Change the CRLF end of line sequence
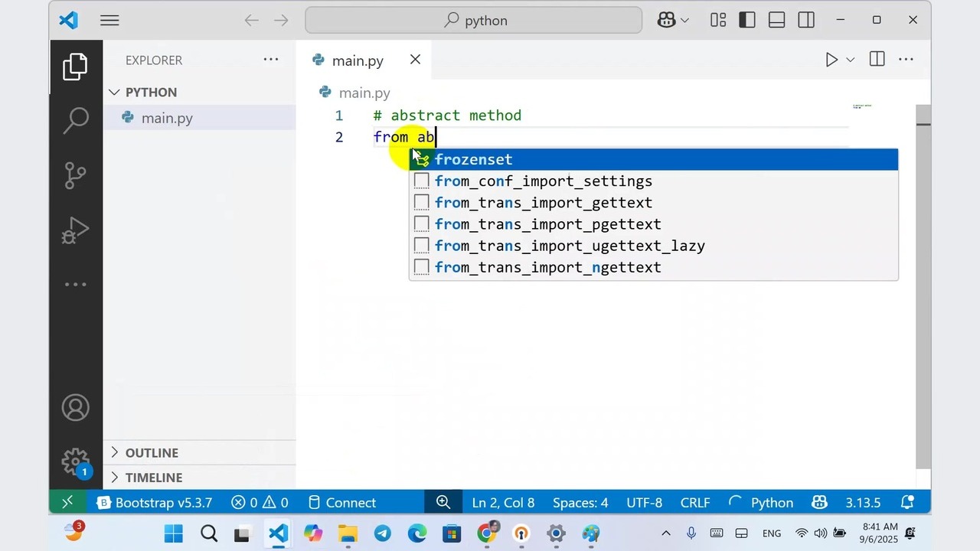The height and width of the screenshot is (551, 980). click(x=695, y=503)
